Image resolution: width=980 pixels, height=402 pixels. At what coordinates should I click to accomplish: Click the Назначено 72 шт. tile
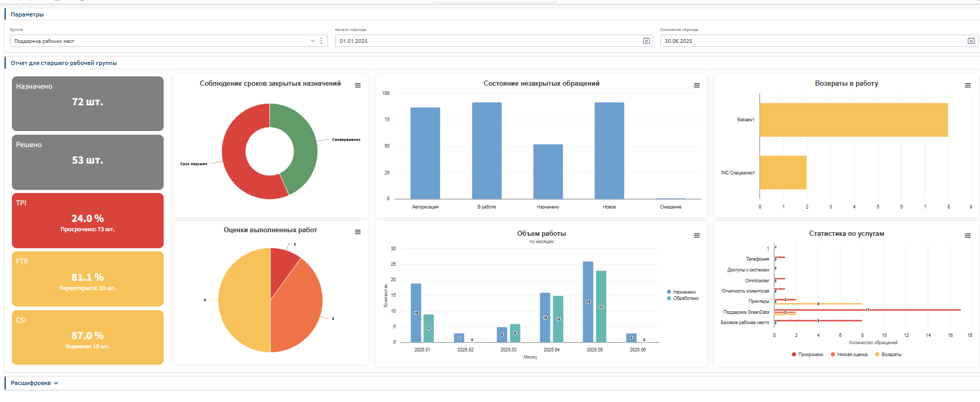(88, 103)
